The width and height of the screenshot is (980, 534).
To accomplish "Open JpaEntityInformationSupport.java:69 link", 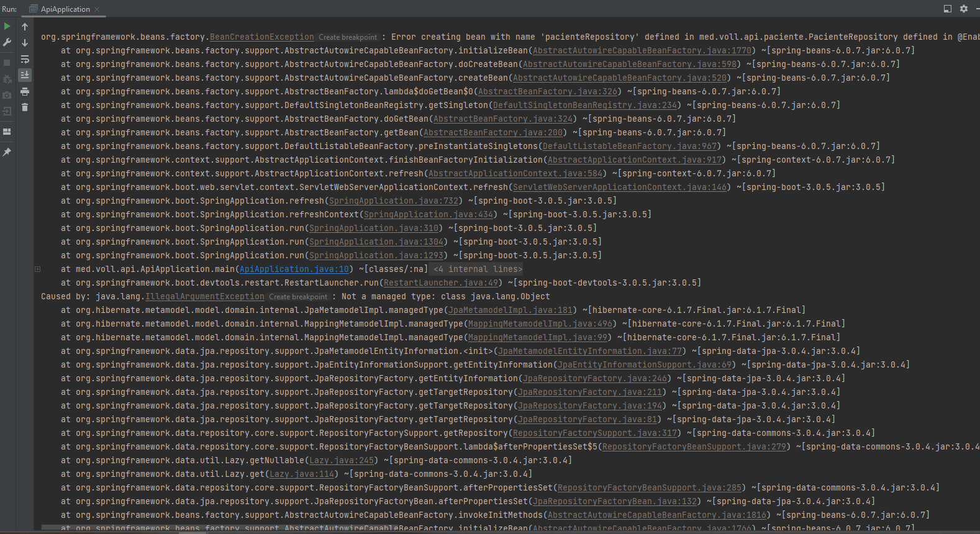I will pos(645,365).
